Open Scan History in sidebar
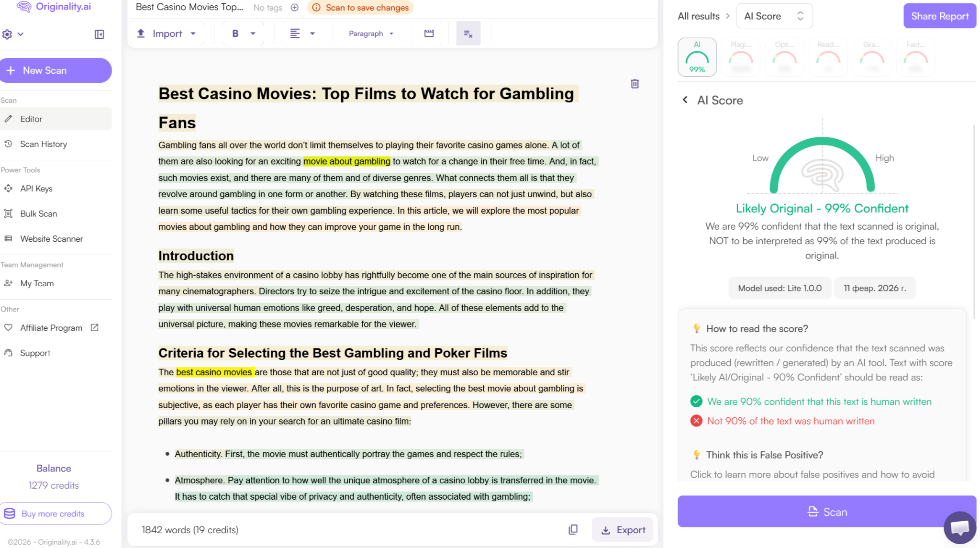 coord(44,144)
